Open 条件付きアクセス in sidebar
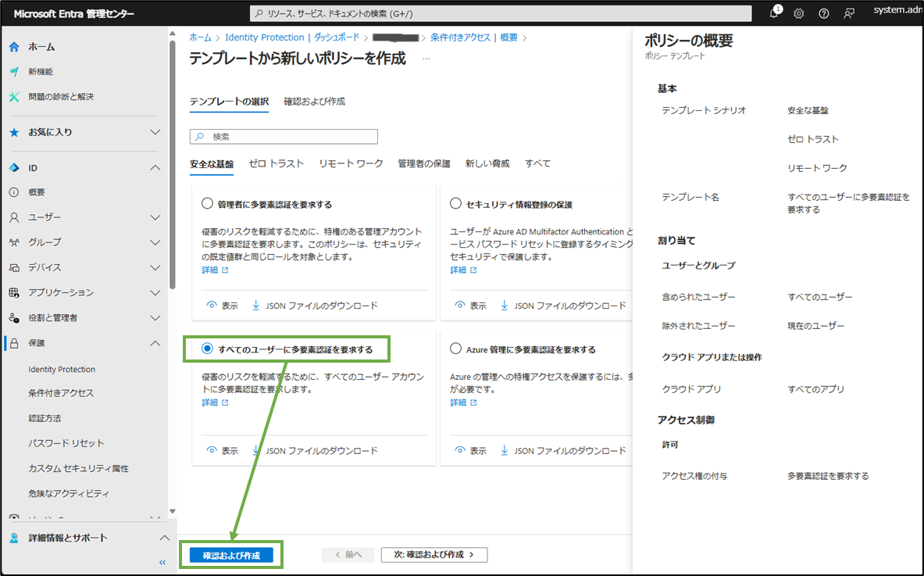Viewport: 924px width, 576px height. pyautogui.click(x=61, y=392)
